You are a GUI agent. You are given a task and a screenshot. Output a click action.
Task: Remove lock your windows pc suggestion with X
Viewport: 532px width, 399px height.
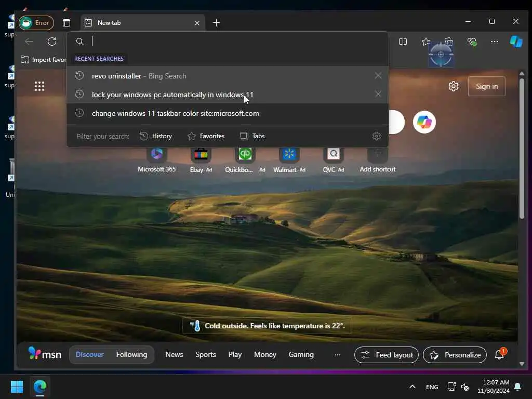coord(378,94)
